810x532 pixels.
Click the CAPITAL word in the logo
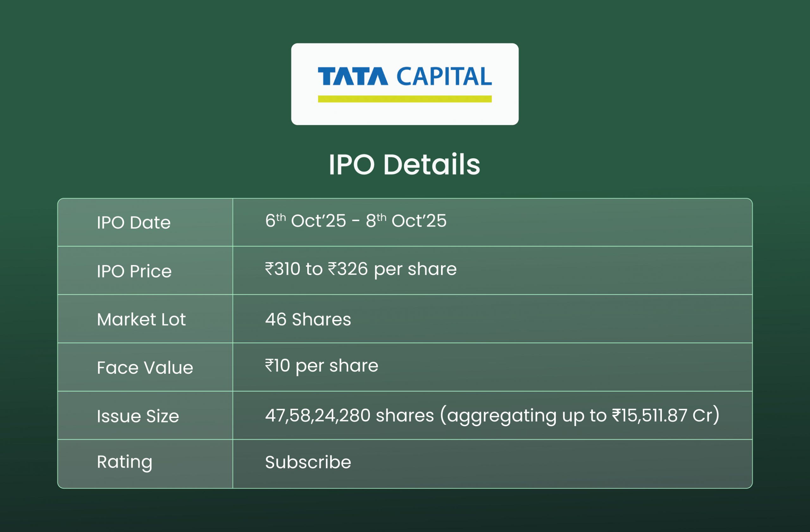[x=444, y=76]
